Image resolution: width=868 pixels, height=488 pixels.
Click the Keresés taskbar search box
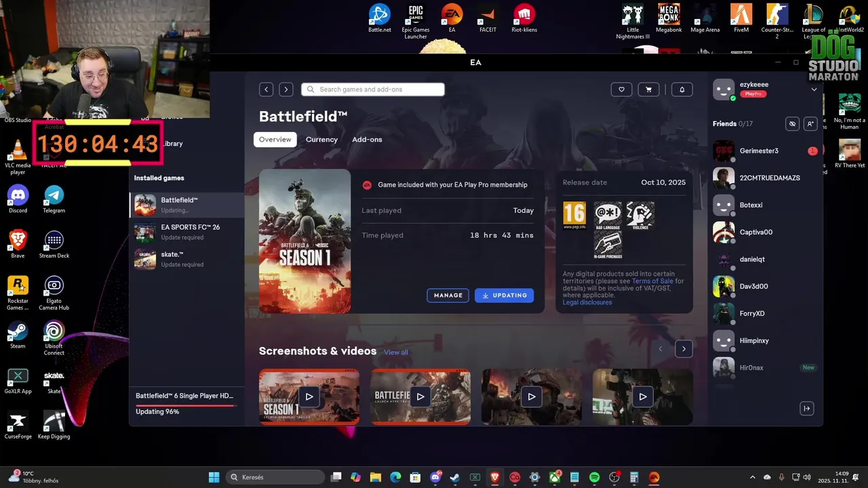point(274,477)
